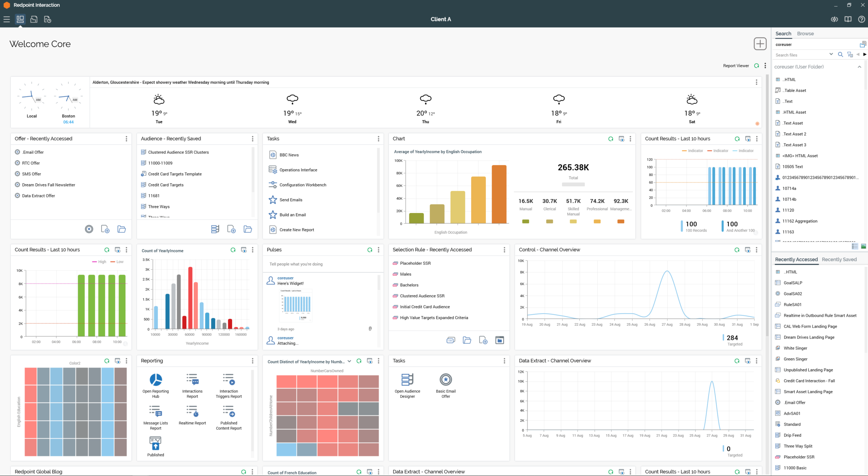Switch to Recently Saved tab
Viewport: 868px width, 476px height.
pos(839,260)
